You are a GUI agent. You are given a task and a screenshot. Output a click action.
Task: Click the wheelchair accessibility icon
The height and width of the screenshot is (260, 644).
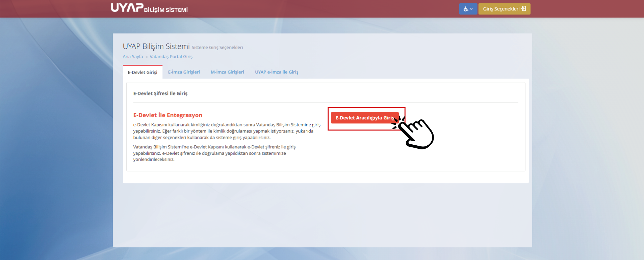click(466, 9)
